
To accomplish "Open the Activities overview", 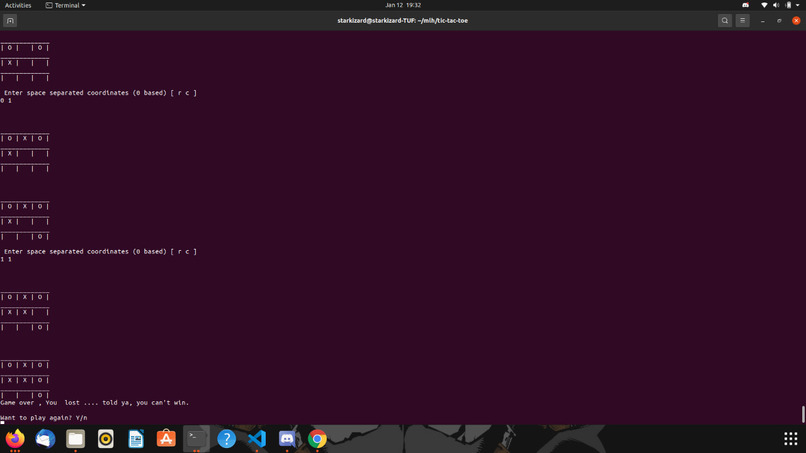I will point(18,5).
